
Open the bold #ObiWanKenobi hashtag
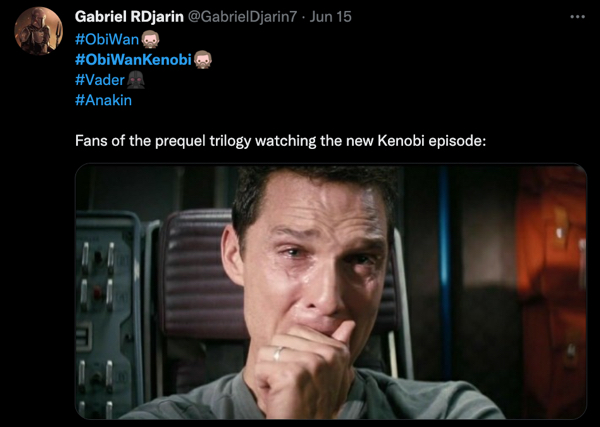point(133,60)
